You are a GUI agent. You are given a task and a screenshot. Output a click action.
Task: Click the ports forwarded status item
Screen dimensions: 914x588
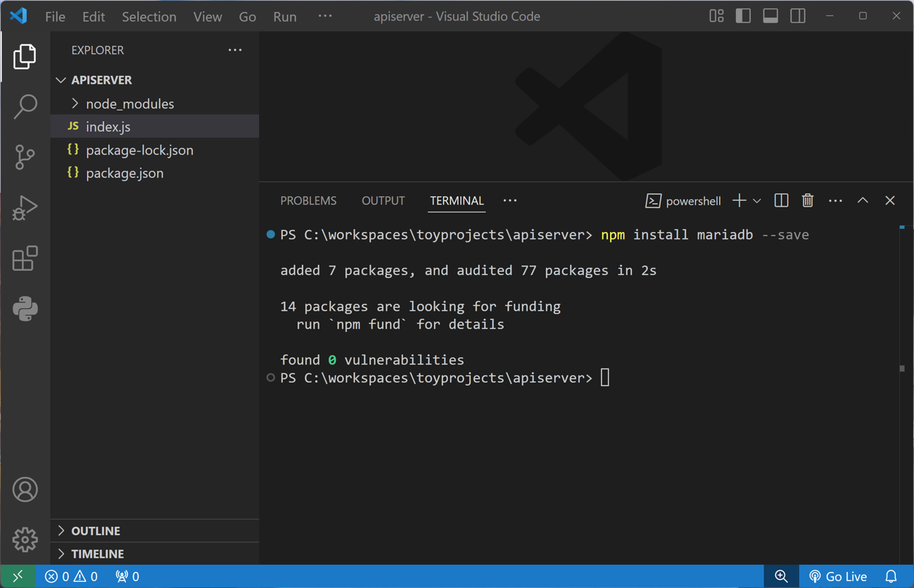click(x=127, y=576)
